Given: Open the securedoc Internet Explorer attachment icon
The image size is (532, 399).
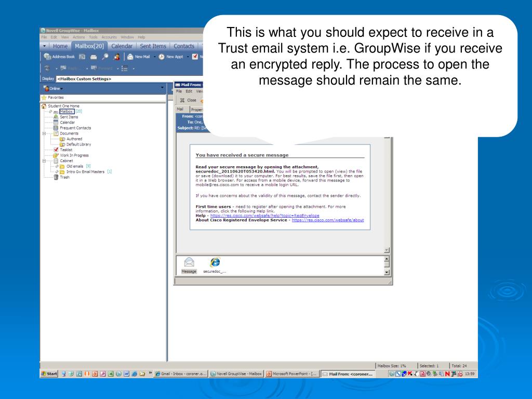Looking at the screenshot, I should (x=215, y=262).
